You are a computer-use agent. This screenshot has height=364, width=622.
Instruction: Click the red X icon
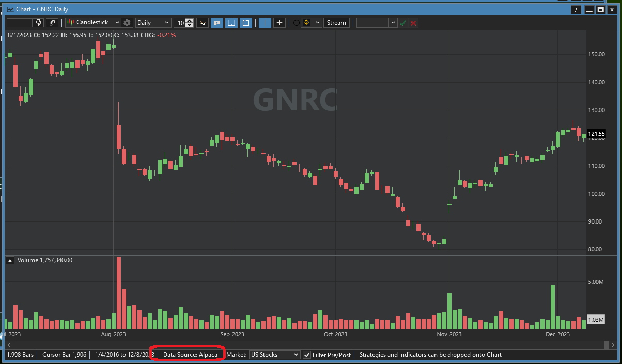(x=413, y=23)
